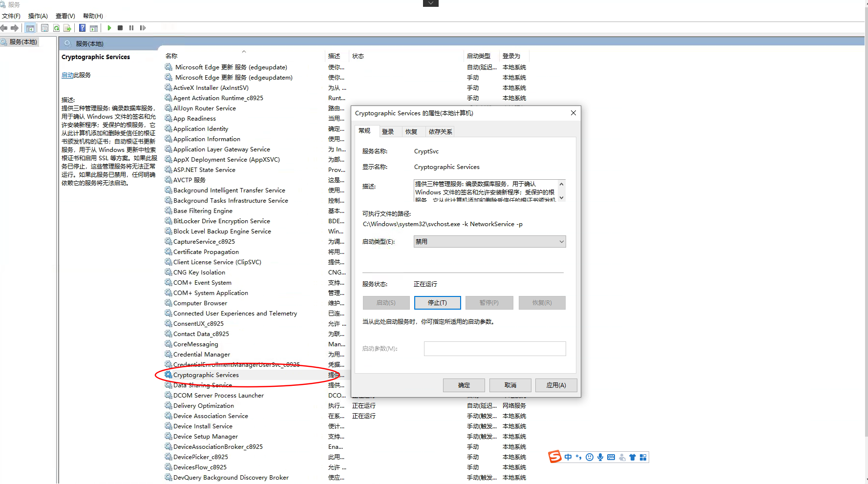Screen dimensions: 868x484
Task: Sort by the 名称 column header
Action: coord(171,56)
